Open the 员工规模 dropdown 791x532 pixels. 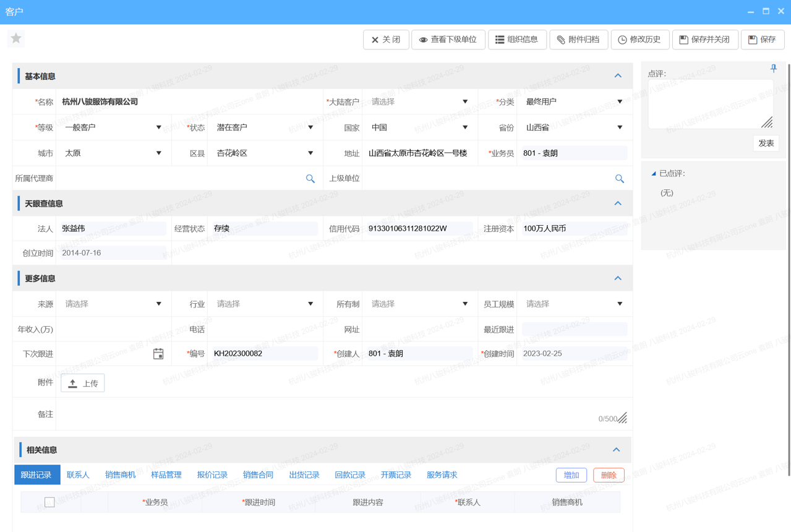tap(619, 304)
